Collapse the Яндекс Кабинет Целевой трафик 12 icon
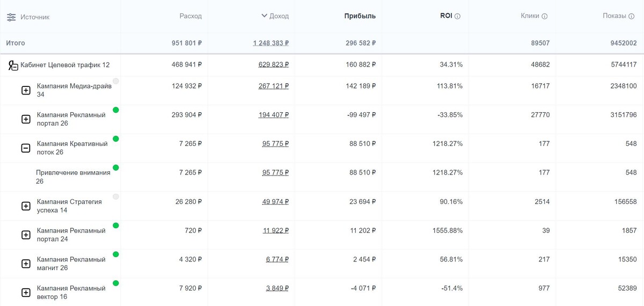Viewport: 644px width, 306px height. [13, 65]
